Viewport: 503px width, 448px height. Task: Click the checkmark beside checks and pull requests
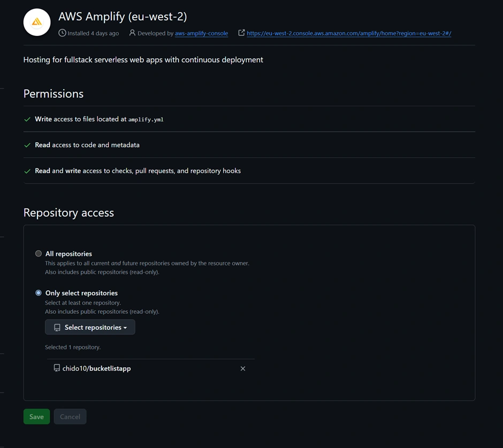click(x=27, y=171)
